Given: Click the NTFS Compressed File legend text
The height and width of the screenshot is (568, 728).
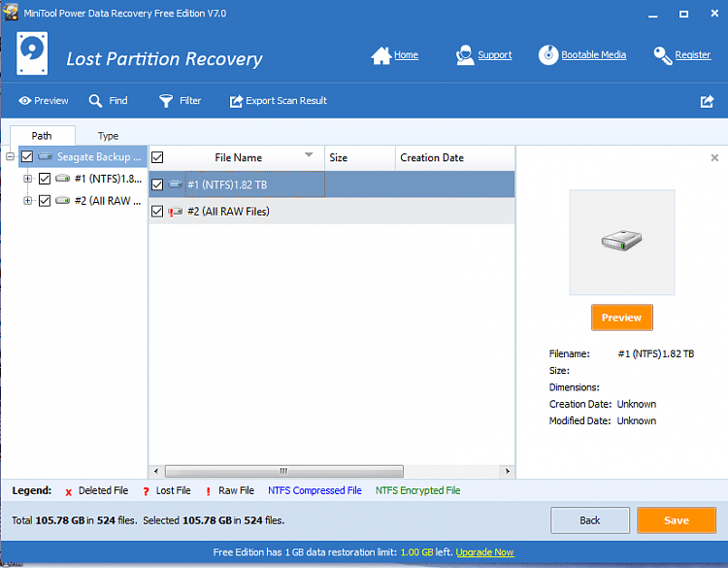Looking at the screenshot, I should click(314, 490).
